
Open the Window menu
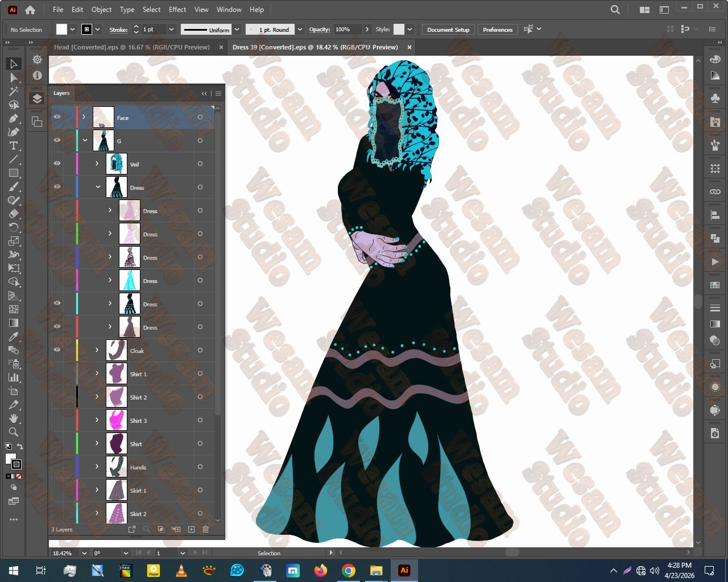click(x=229, y=10)
